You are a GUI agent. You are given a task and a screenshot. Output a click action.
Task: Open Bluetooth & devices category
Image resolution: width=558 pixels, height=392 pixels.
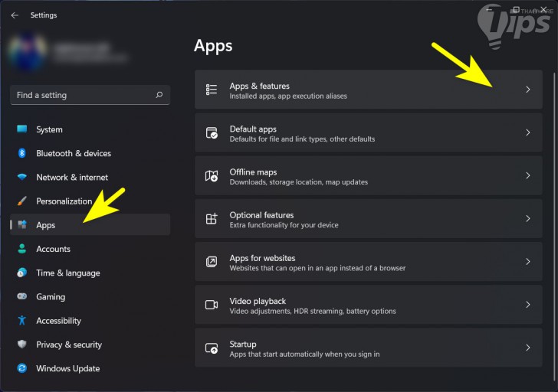click(90, 153)
